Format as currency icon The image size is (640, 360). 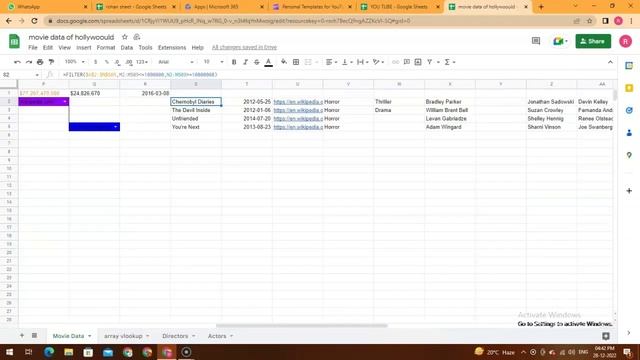point(96,62)
